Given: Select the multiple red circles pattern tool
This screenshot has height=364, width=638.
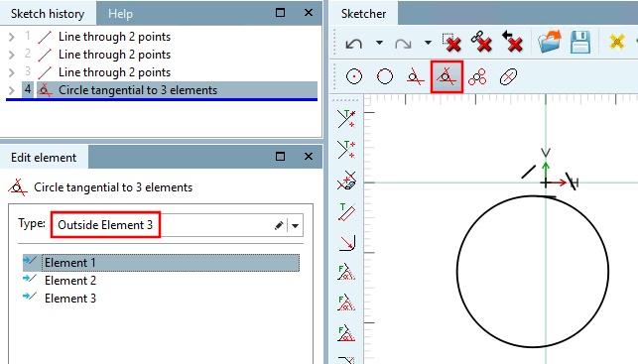Looking at the screenshot, I should pyautogui.click(x=477, y=76).
